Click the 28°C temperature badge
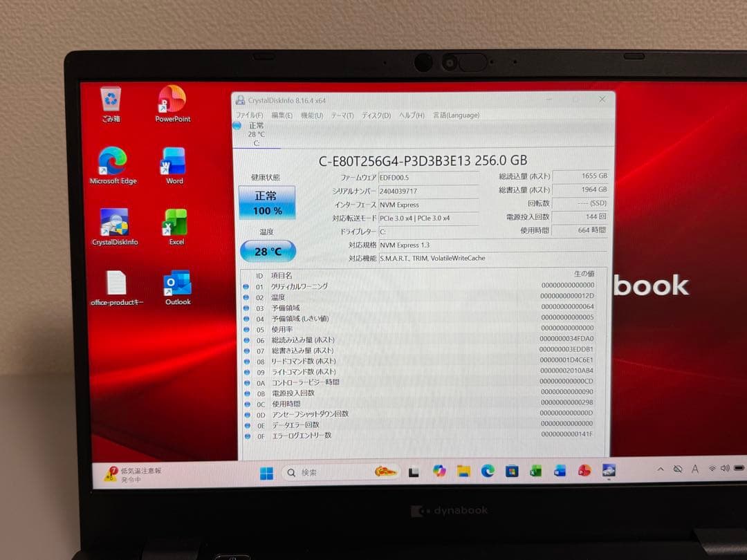Screen dimensions: 747x560 (x=267, y=251)
